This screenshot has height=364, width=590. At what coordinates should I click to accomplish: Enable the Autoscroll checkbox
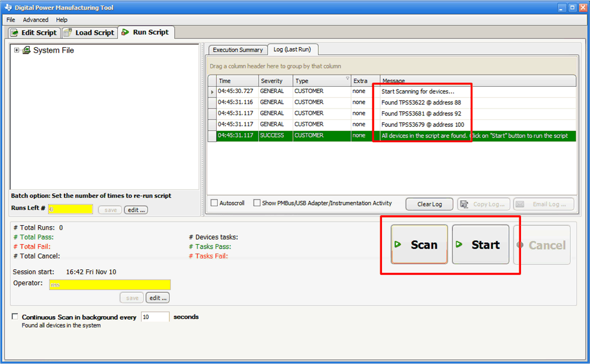click(x=214, y=203)
